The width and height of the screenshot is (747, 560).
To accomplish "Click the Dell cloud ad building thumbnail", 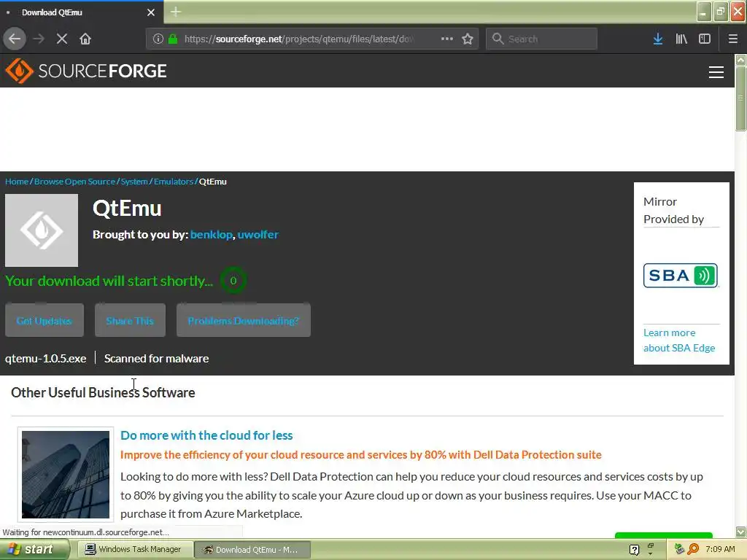I will pyautogui.click(x=66, y=474).
